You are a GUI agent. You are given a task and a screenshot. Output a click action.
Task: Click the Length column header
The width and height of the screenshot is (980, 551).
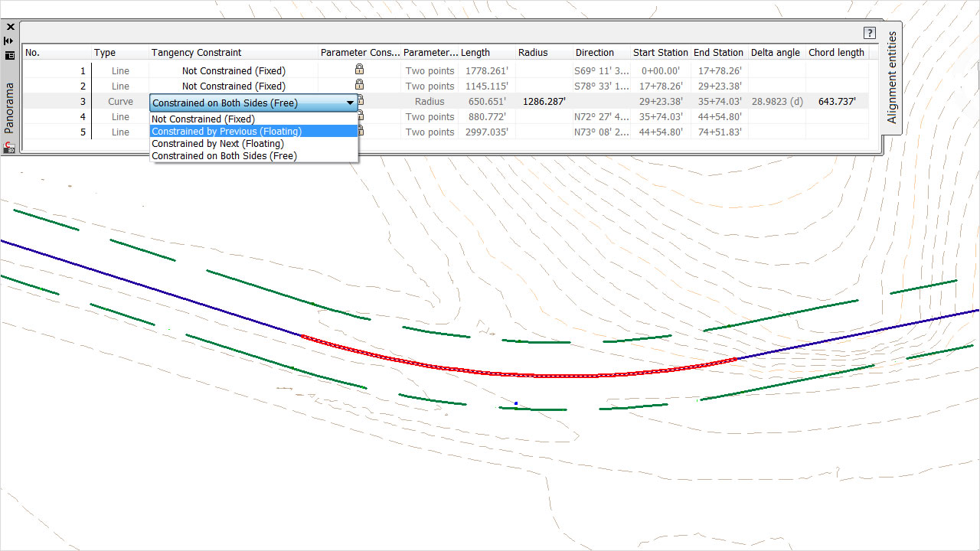pos(487,53)
